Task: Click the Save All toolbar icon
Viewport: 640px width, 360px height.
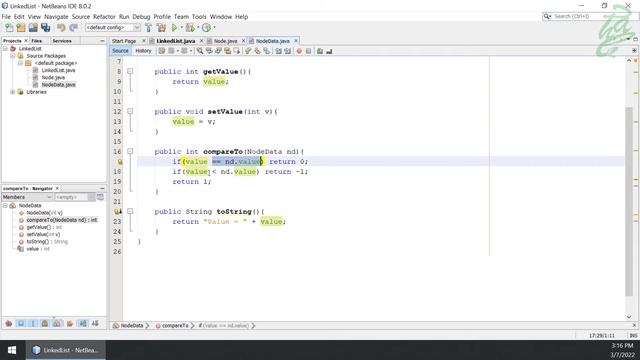Action: pyautogui.click(x=45, y=28)
